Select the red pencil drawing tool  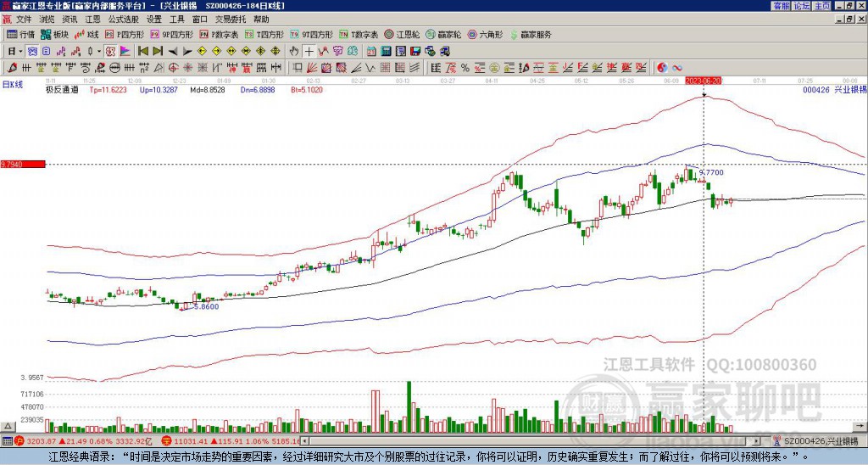pyautogui.click(x=12, y=68)
